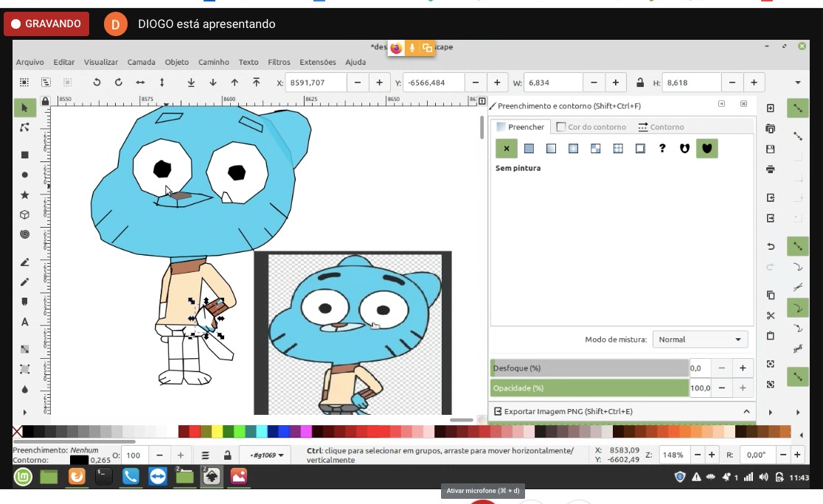Toggle evenodd fill rule icon
This screenshot has width=823, height=504.
click(684, 148)
